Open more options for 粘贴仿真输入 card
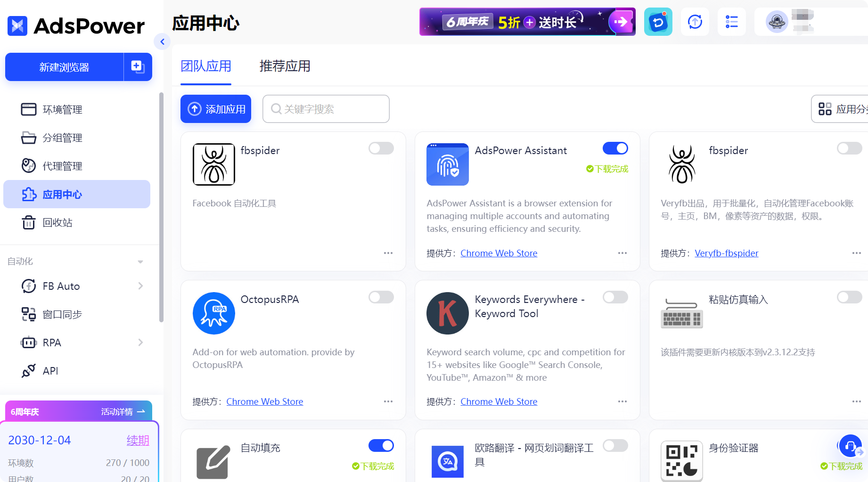Screen dimensions: 868x482 (857, 401)
